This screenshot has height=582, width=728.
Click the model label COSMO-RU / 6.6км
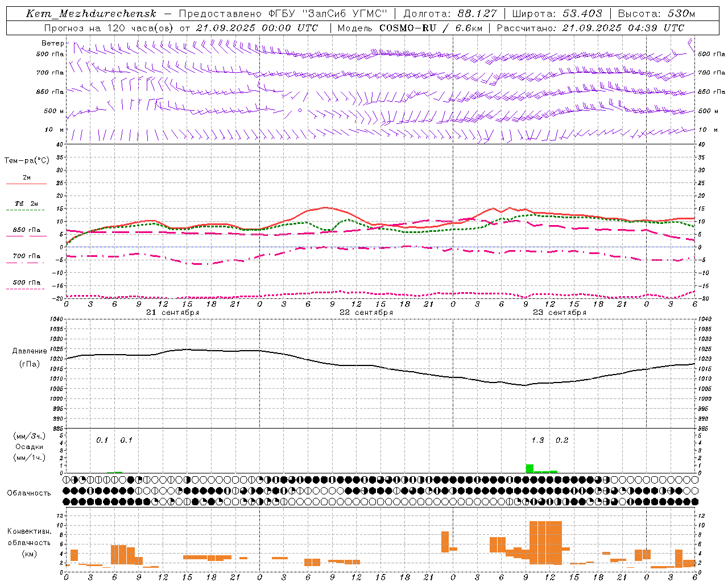click(432, 28)
